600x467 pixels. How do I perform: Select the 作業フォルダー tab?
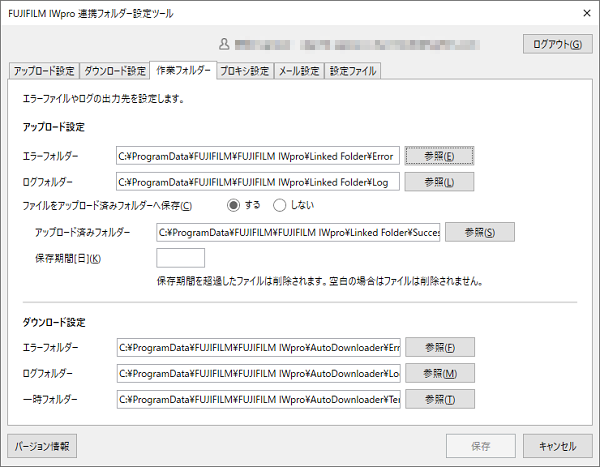(x=183, y=70)
